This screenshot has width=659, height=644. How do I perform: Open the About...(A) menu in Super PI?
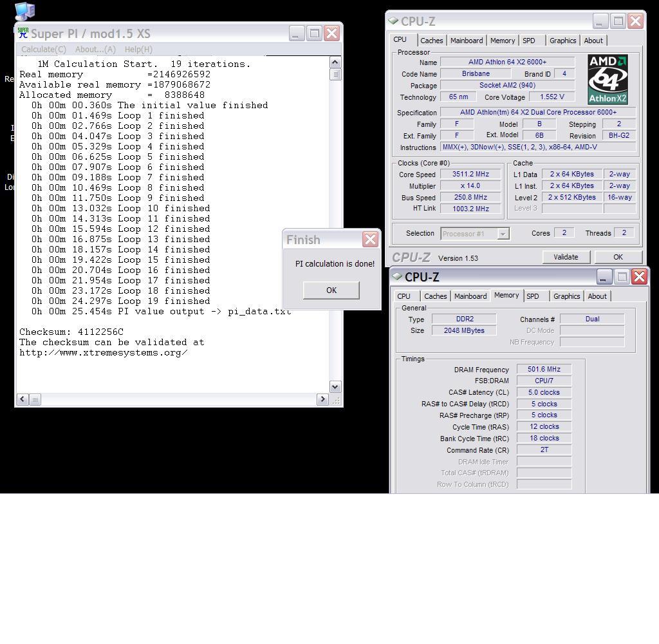point(95,49)
